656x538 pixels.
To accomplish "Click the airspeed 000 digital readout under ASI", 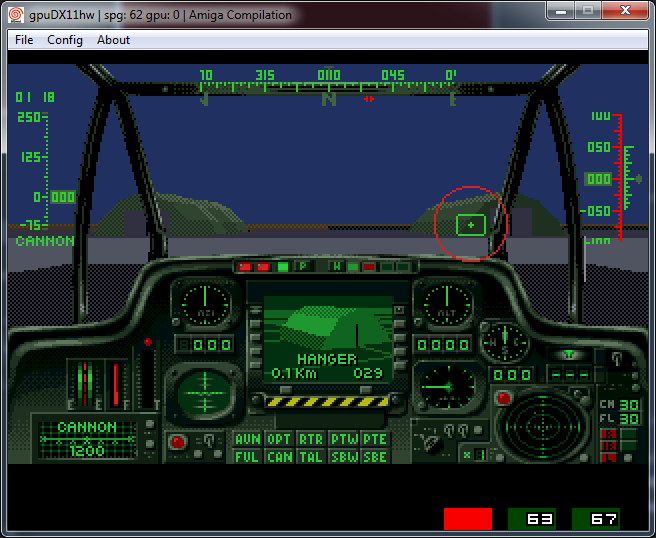I will click(205, 345).
